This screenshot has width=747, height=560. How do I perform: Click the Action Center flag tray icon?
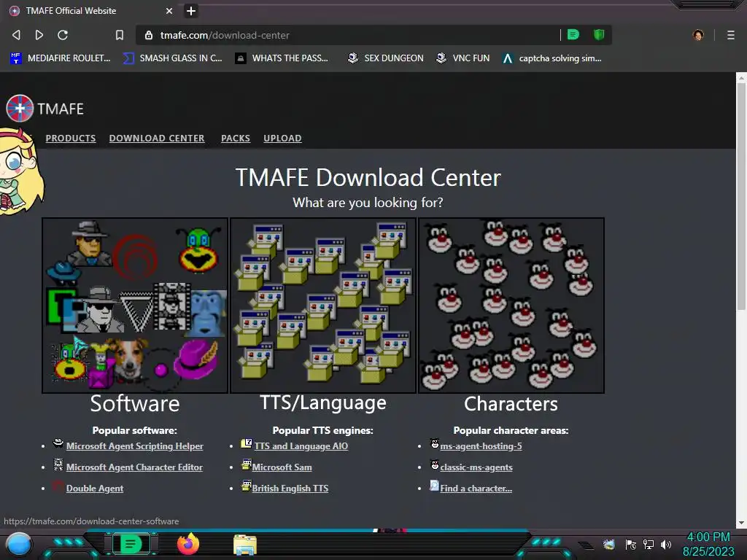click(x=630, y=544)
